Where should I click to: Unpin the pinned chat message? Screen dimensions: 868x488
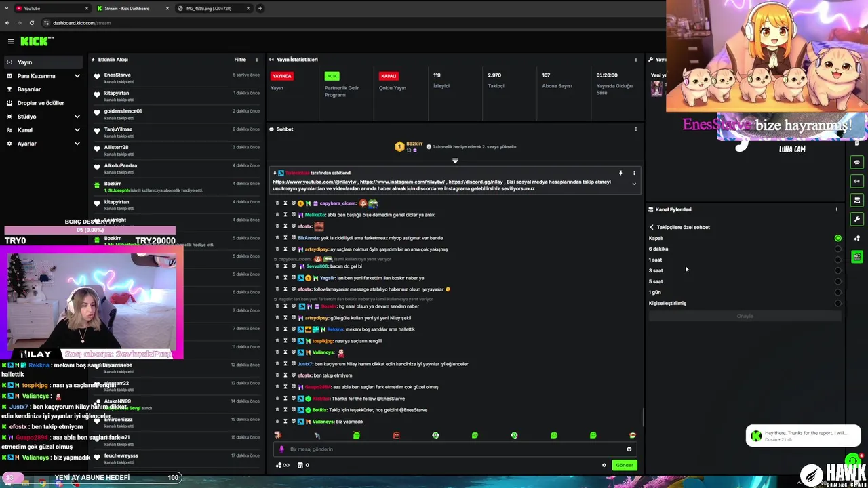pos(620,173)
